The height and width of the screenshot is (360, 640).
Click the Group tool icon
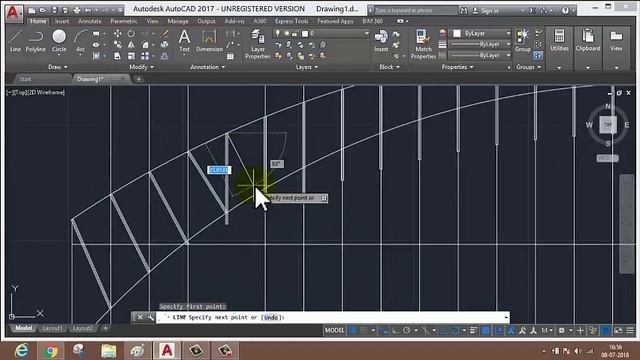522,41
